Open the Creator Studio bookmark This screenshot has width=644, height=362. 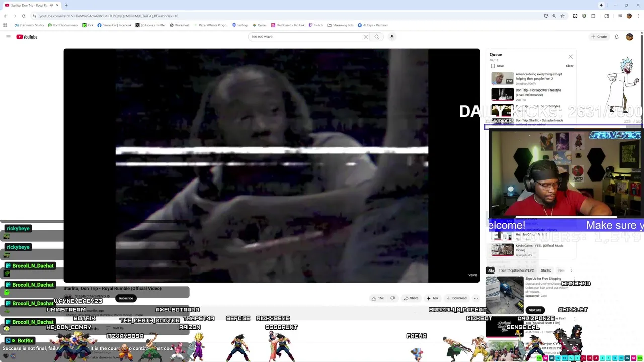(x=29, y=25)
